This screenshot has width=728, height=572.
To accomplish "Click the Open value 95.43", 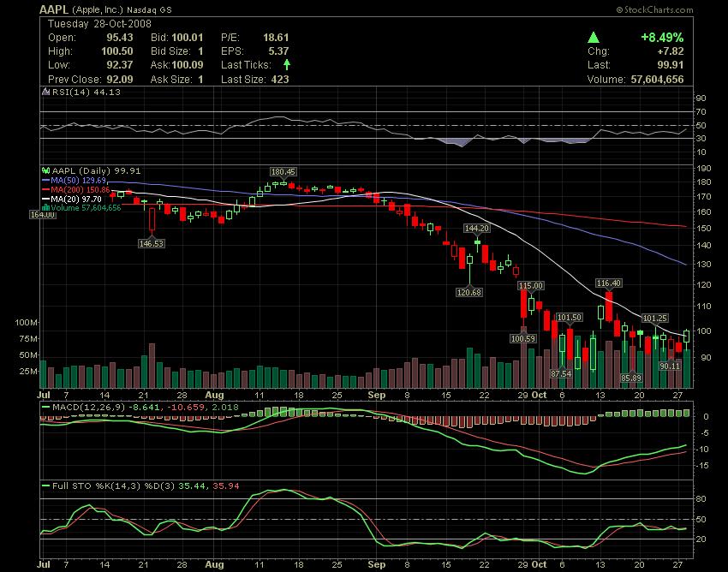I will 120,38.
